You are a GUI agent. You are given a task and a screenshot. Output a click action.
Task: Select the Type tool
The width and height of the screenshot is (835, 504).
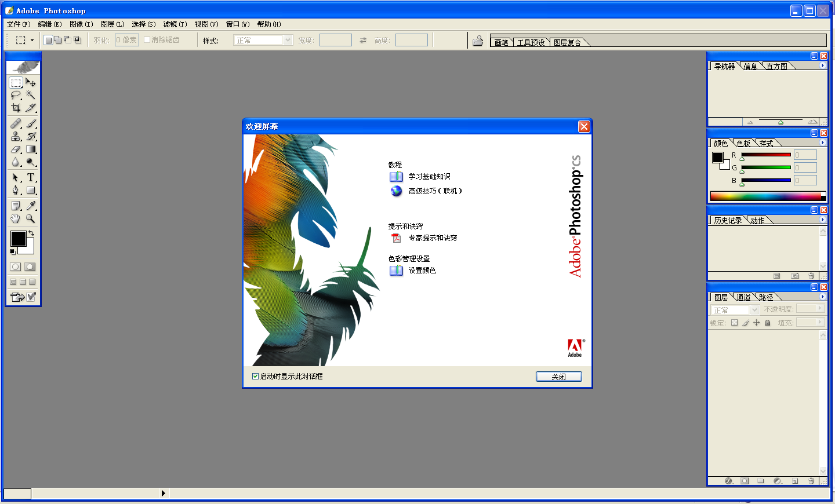(x=31, y=177)
